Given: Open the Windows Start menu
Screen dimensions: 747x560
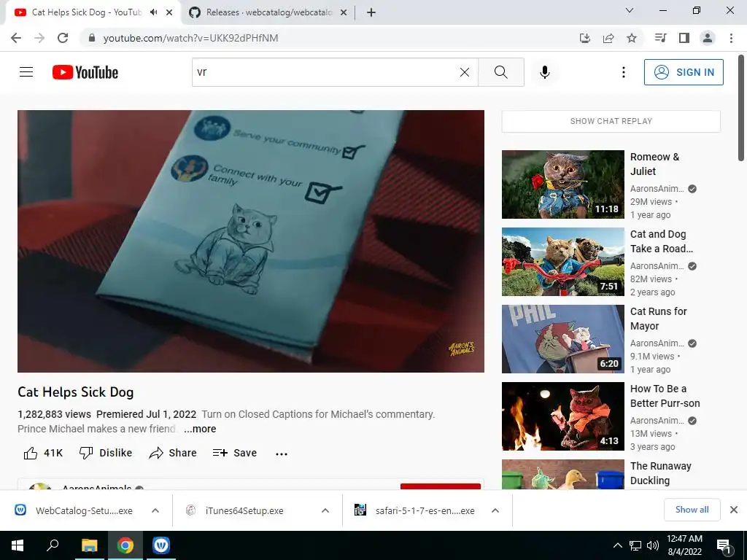Looking at the screenshot, I should pyautogui.click(x=18, y=545).
